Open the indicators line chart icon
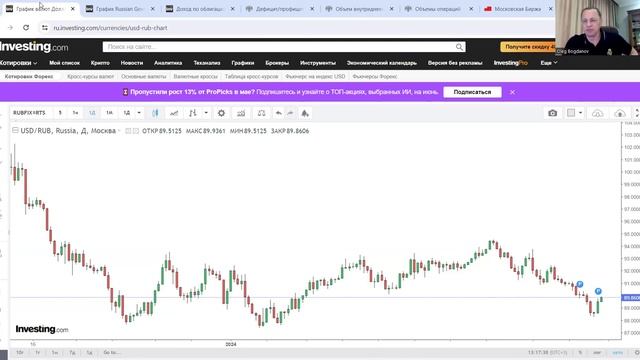This screenshot has width=640, height=360. point(174,113)
